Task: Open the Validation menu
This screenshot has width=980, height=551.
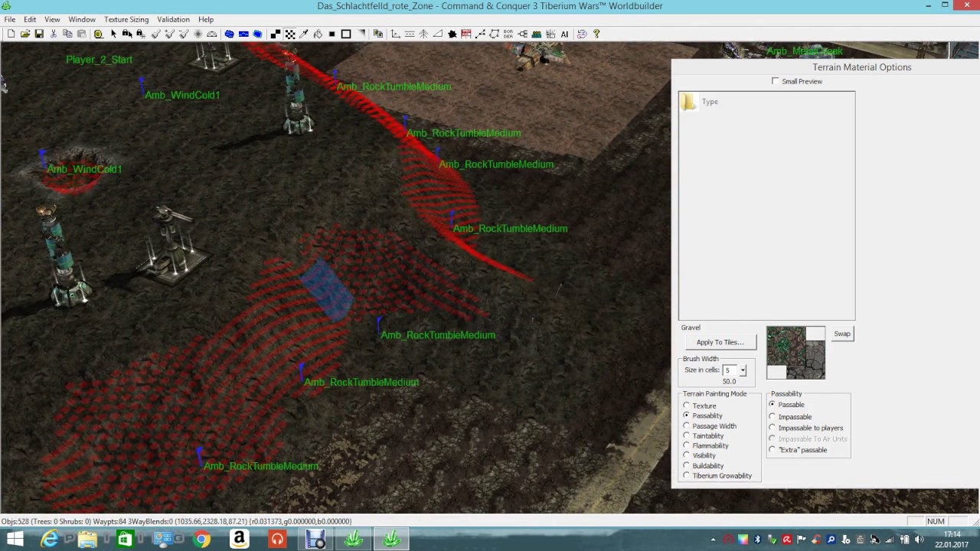Action: click(x=173, y=19)
